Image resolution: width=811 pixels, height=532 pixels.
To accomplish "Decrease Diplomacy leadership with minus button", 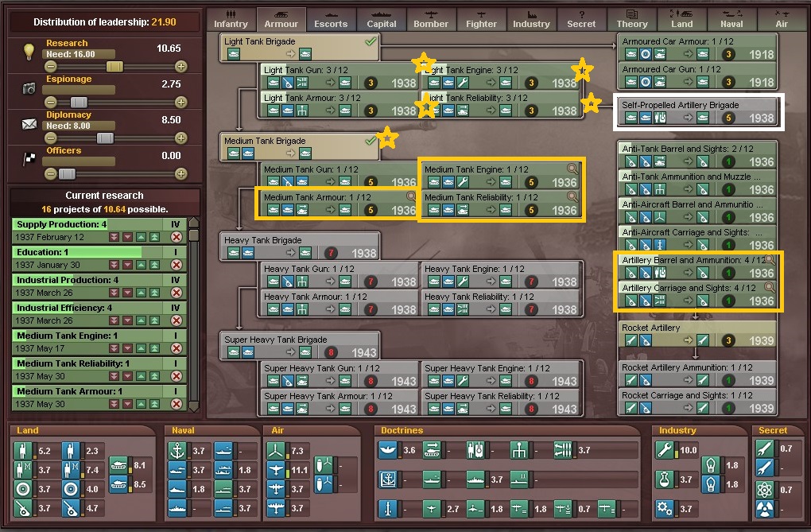I will [x=51, y=138].
